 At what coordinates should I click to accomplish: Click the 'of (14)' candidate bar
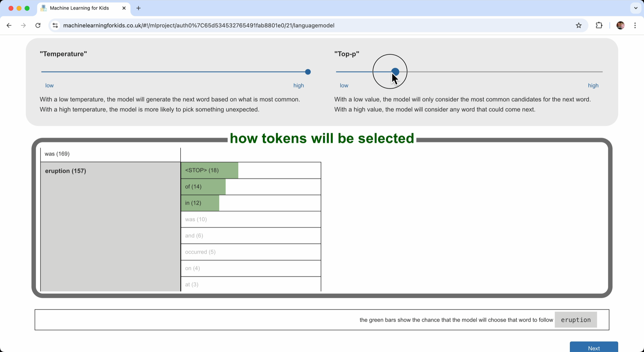tap(250, 187)
